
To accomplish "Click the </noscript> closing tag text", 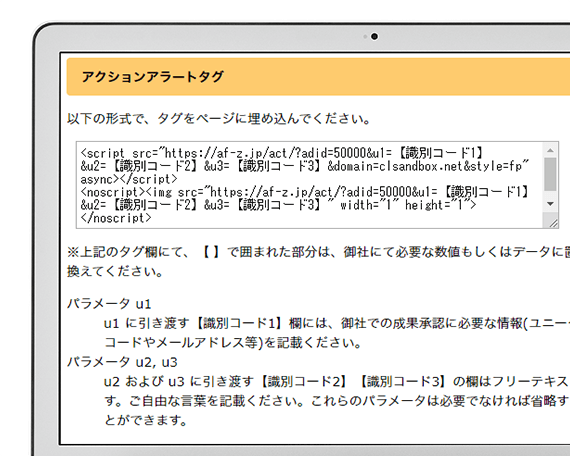I will pos(116,217).
